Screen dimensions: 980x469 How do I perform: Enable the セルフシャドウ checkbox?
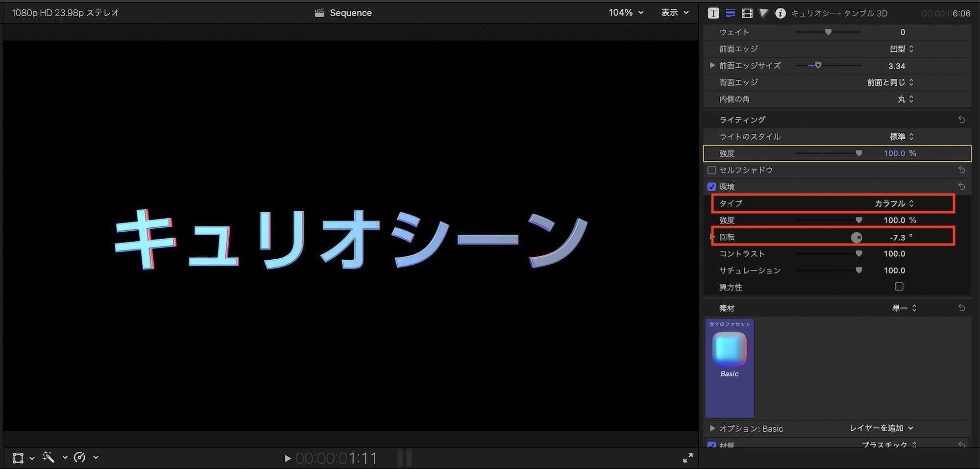coord(712,170)
